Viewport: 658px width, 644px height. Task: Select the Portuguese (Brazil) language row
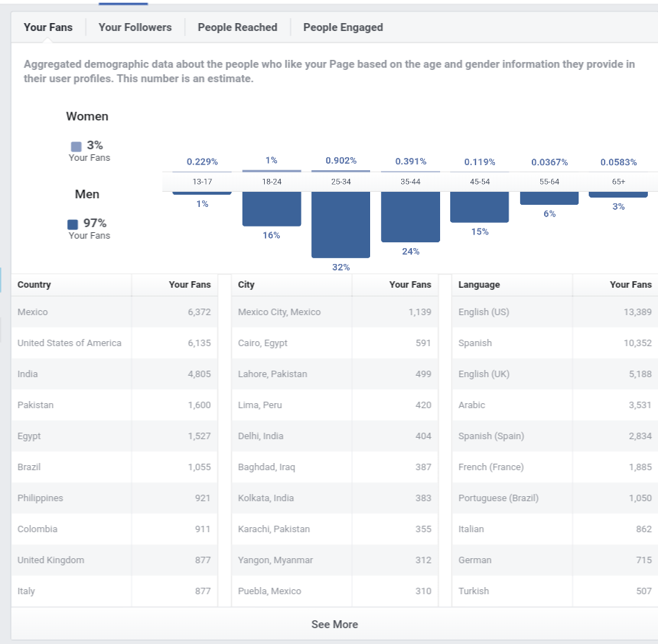pyautogui.click(x=556, y=498)
